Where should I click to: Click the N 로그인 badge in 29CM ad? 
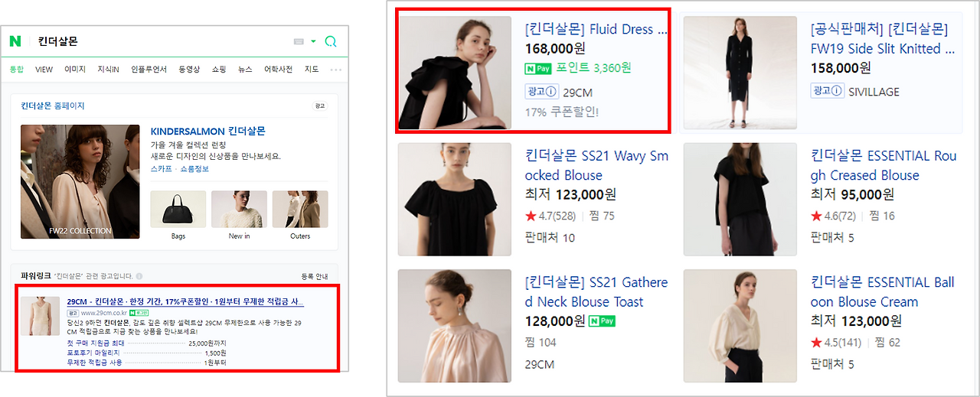coord(139,313)
